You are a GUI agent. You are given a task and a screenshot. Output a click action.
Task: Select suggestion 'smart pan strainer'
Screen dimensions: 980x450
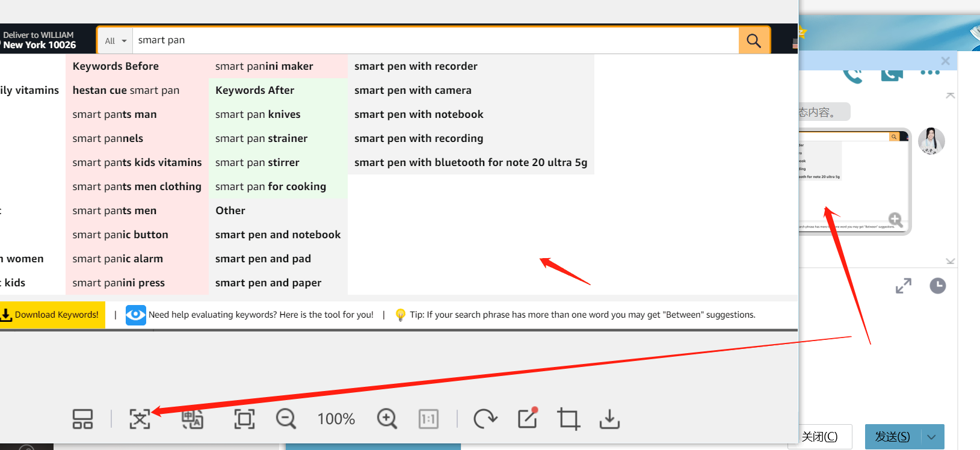pos(261,138)
